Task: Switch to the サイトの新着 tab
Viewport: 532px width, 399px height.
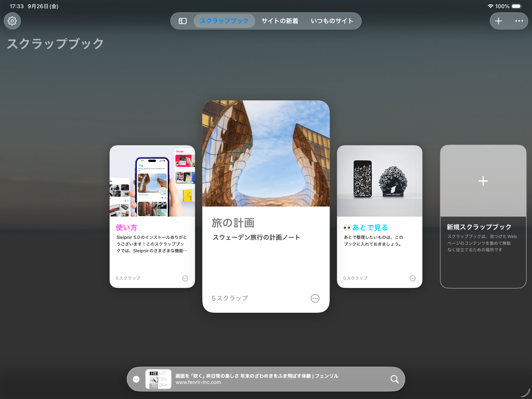Action: pos(280,21)
